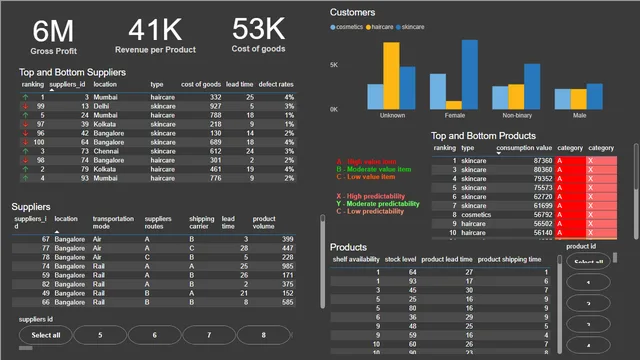This screenshot has height=360, width=640.
Task: Click sort arrow under location in Suppliers table
Action: click(57, 232)
